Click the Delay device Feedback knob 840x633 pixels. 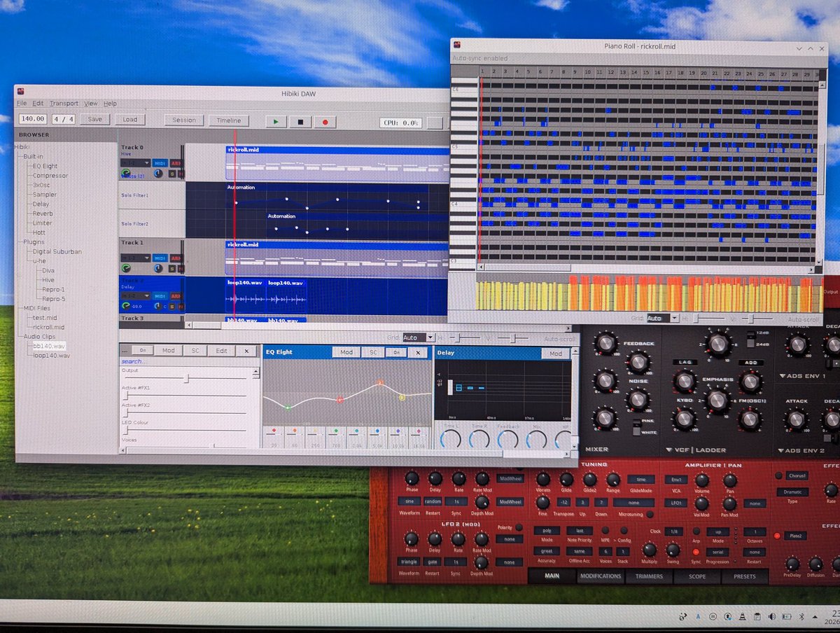(x=507, y=439)
